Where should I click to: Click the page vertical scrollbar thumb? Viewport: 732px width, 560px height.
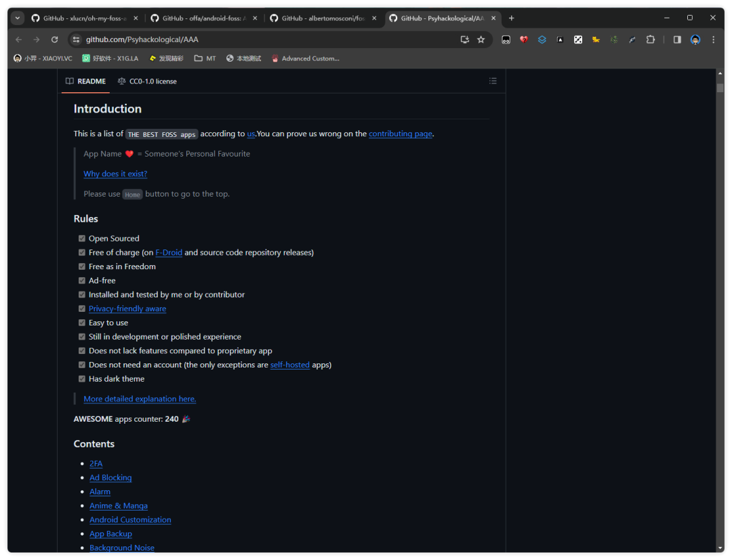(x=720, y=88)
